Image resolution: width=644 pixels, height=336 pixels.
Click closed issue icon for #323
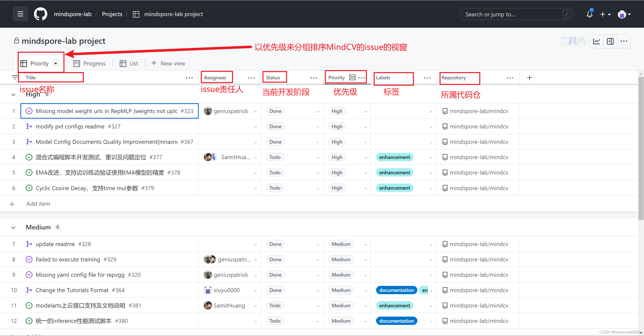29,111
